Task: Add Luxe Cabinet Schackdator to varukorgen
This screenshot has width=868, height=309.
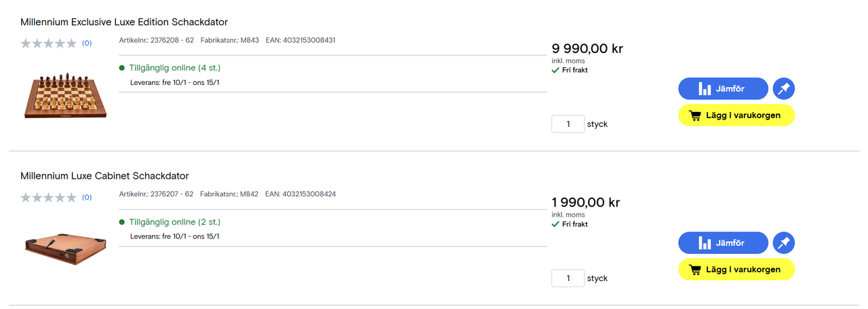Action: click(736, 270)
